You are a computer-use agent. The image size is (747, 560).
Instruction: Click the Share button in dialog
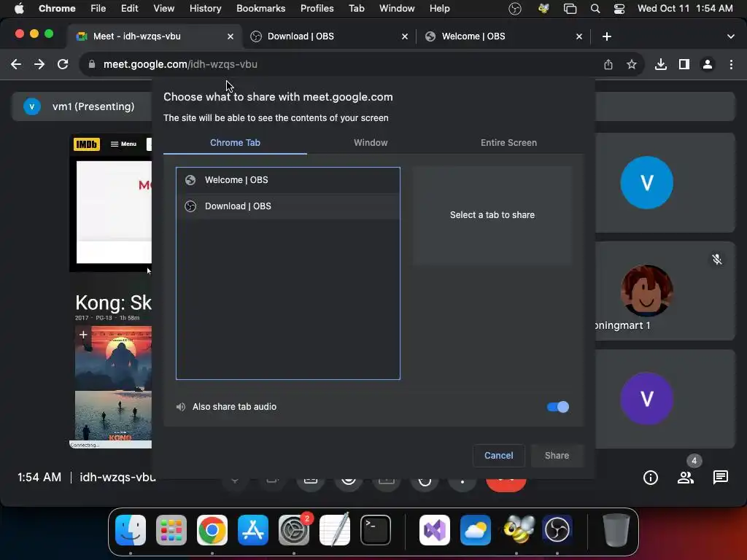[x=557, y=455]
